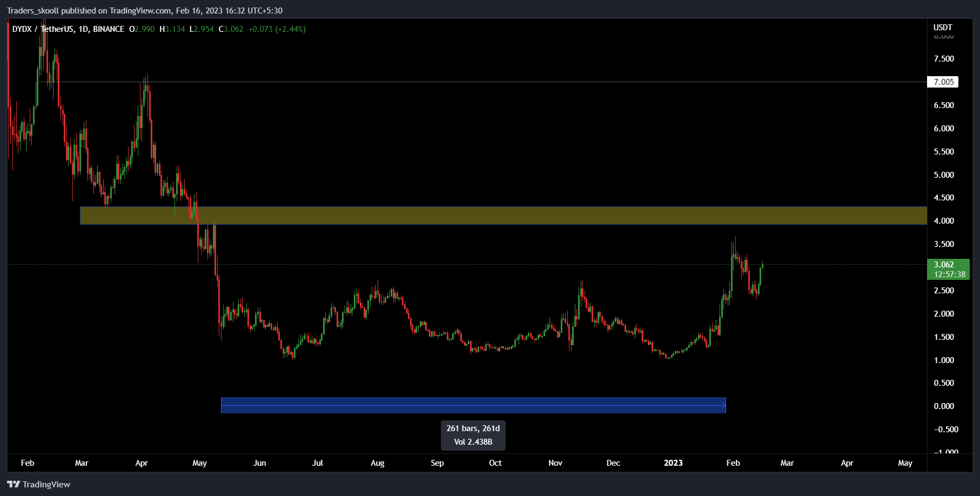The width and height of the screenshot is (980, 496).
Task: Select the blue date range measurement bar
Action: click(473, 405)
